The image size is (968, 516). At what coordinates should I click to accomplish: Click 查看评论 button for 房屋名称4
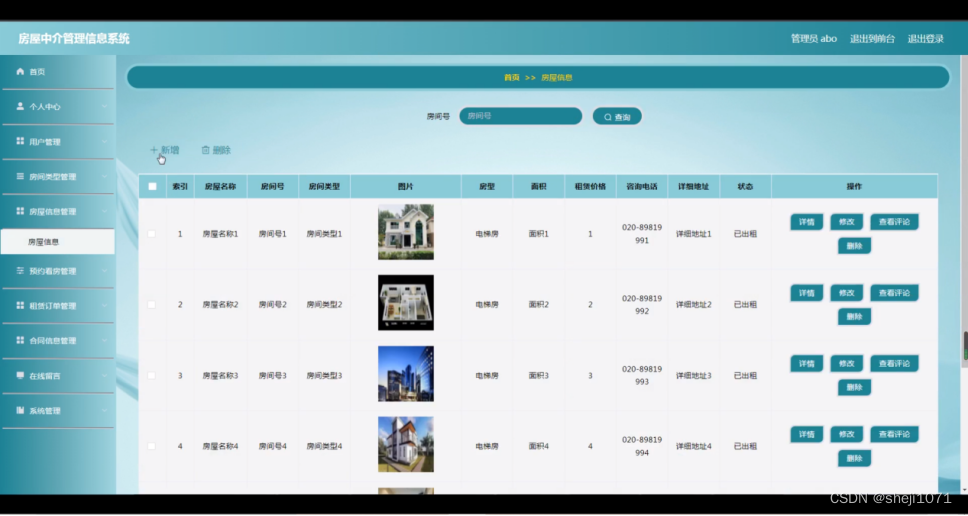894,435
